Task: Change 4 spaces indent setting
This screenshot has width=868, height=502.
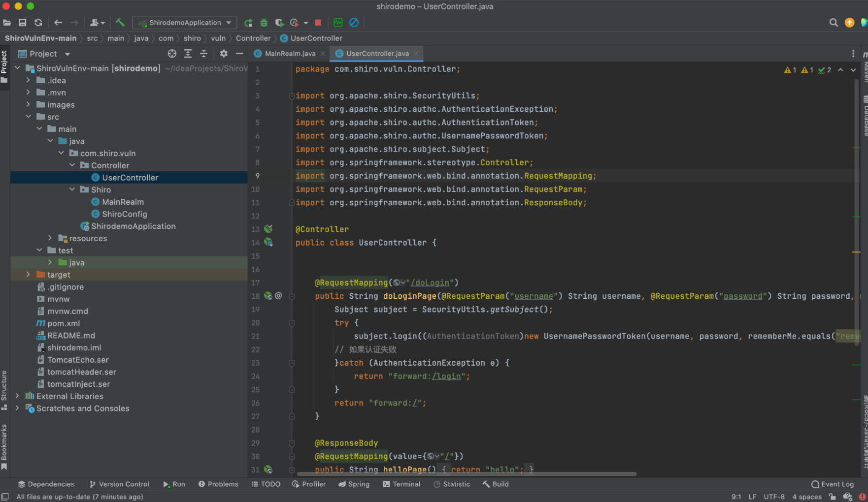Action: pyautogui.click(x=807, y=497)
